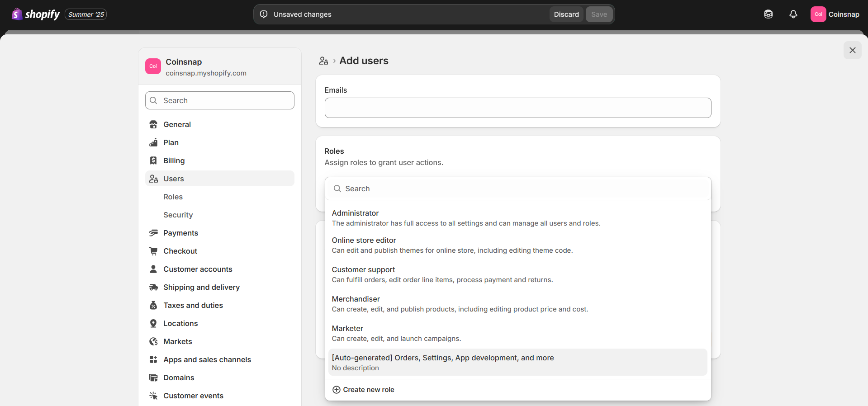Click the Shopify logo in the top bar
The height and width of the screenshot is (406, 868).
36,14
